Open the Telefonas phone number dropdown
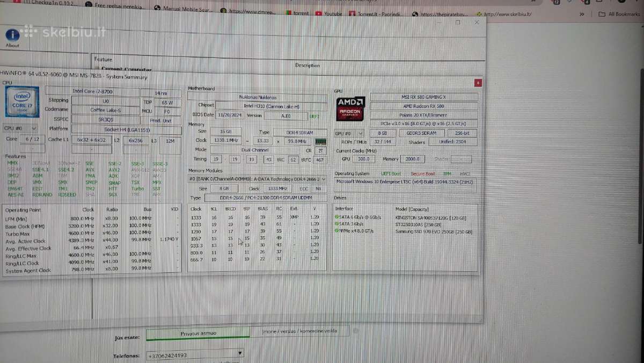 click(240, 354)
